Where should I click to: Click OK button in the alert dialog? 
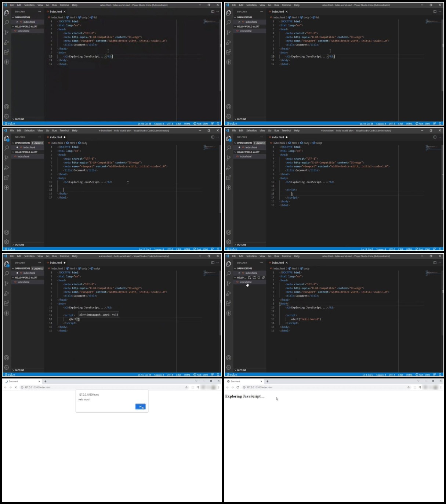click(x=140, y=407)
